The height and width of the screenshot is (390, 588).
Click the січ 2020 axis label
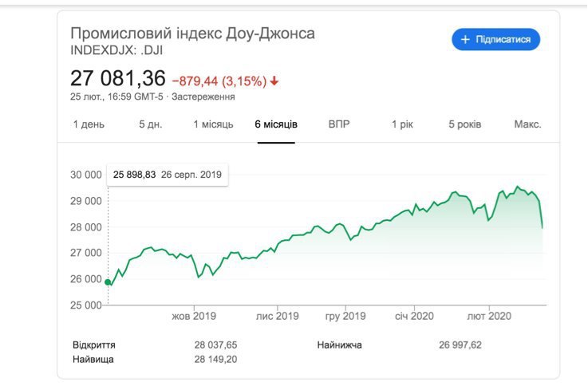point(414,316)
